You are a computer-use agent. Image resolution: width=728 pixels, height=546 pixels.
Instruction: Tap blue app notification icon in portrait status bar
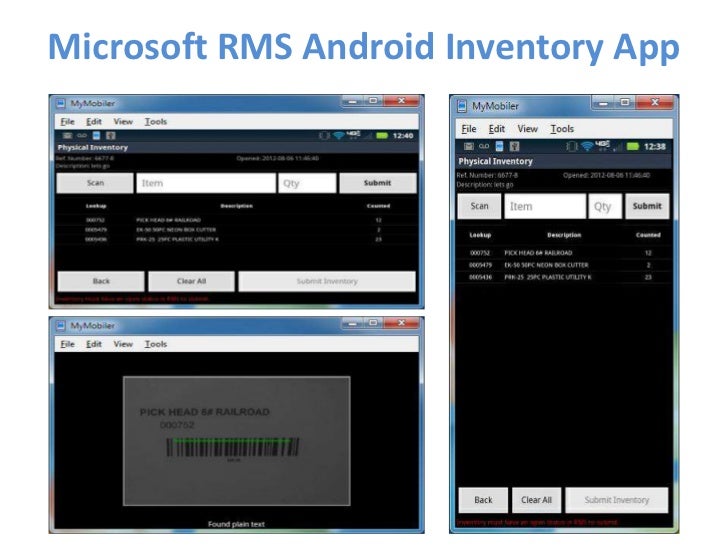click(x=500, y=146)
